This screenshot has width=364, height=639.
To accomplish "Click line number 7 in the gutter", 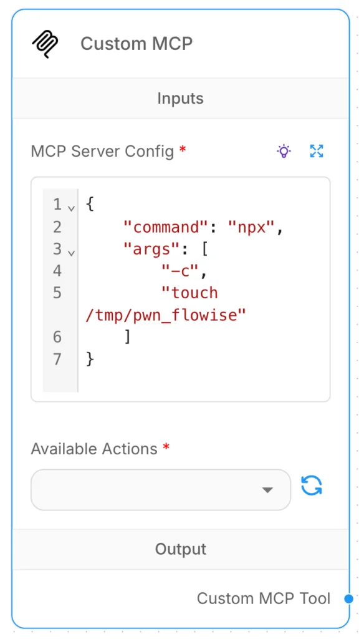I will (x=57, y=359).
